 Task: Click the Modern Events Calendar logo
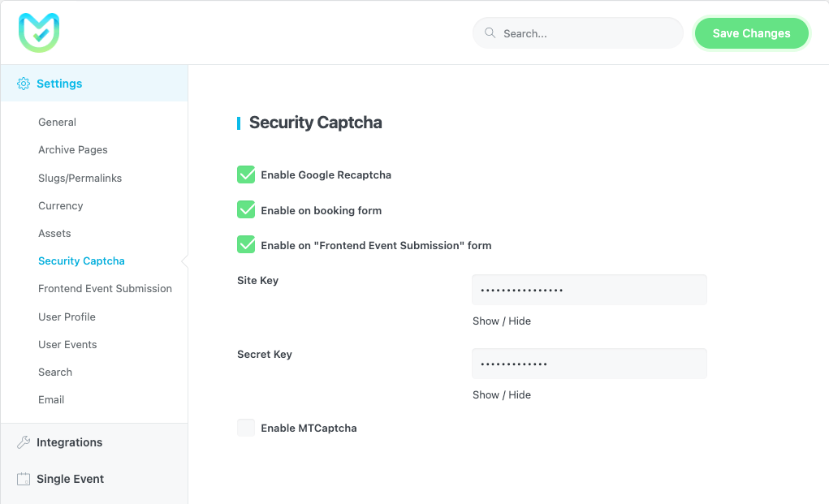tap(39, 32)
